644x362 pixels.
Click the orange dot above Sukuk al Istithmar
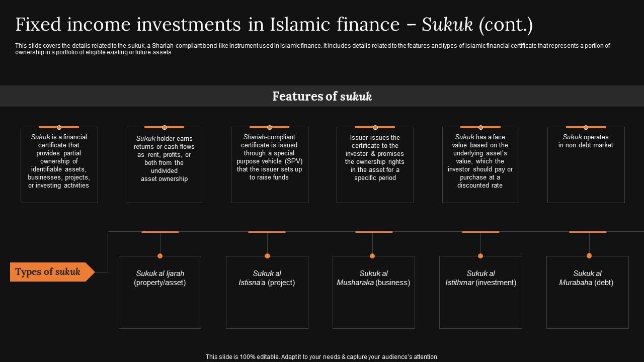point(480,256)
